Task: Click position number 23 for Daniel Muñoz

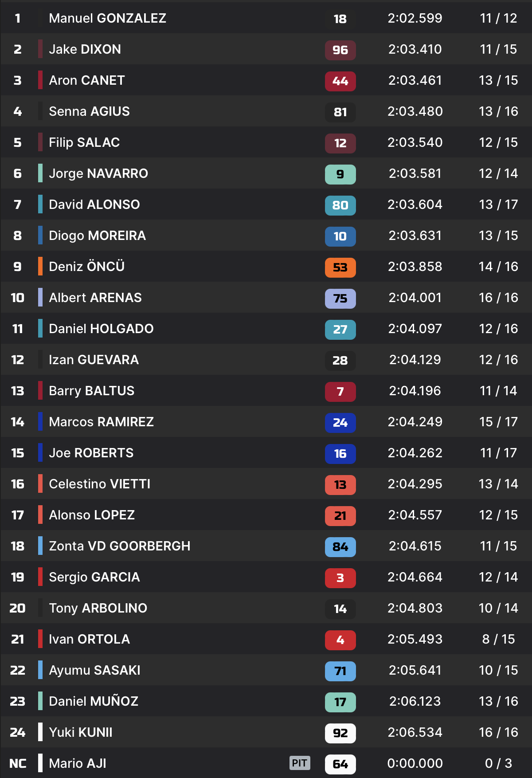Action: point(18,701)
